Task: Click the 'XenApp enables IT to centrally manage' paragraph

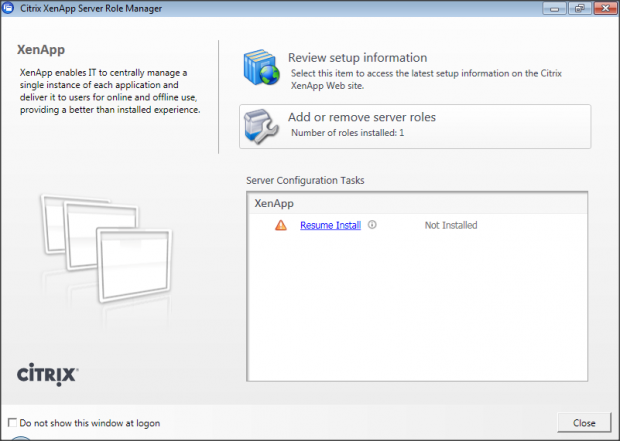Action: (110, 91)
